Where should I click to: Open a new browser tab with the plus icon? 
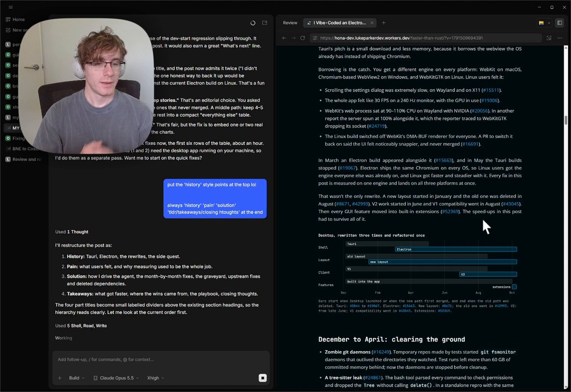[383, 23]
